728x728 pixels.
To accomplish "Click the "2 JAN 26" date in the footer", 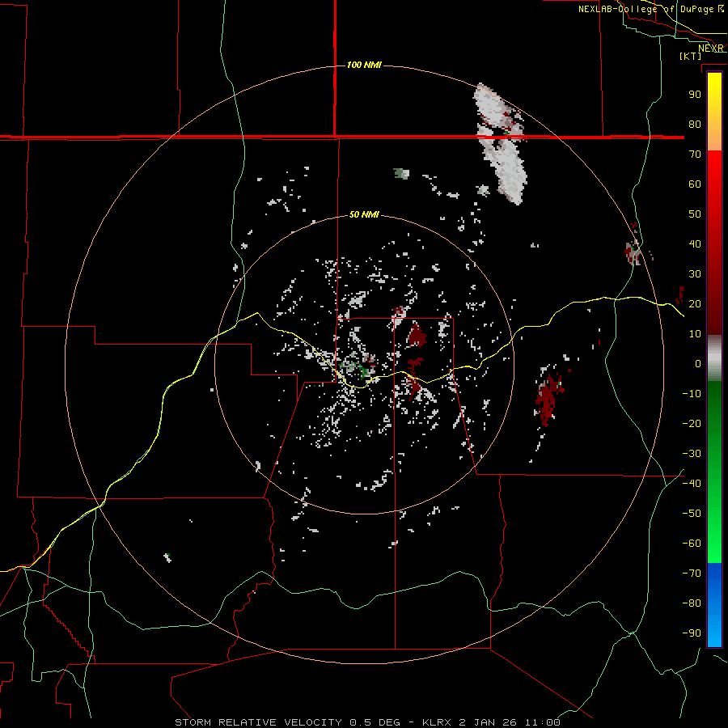I will (488, 722).
